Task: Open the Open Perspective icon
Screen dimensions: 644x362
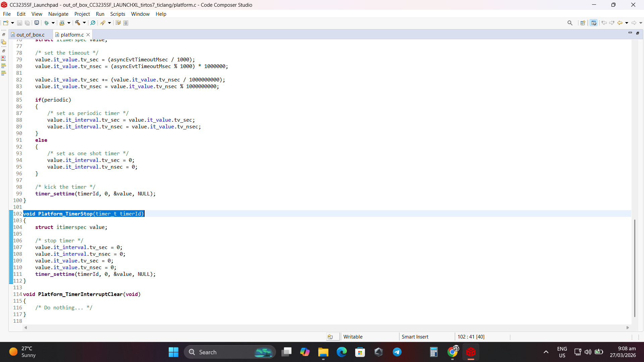Action: (583, 23)
